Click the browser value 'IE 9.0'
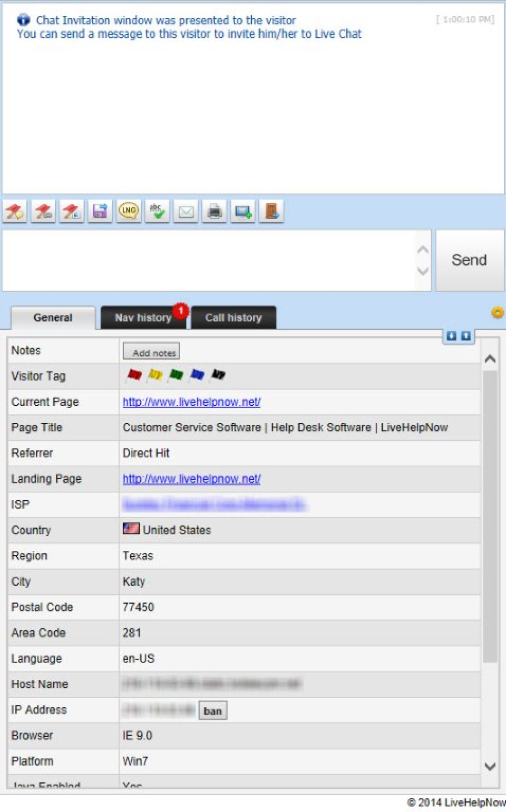The width and height of the screenshot is (506, 812). [137, 735]
